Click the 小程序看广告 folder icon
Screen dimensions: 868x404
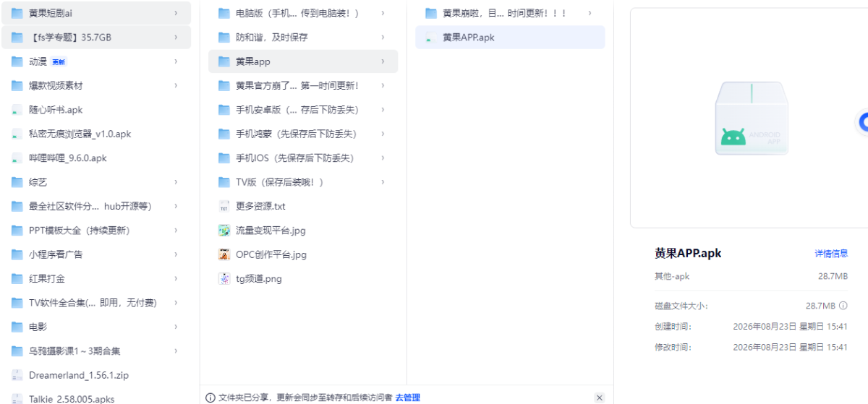[x=17, y=254]
